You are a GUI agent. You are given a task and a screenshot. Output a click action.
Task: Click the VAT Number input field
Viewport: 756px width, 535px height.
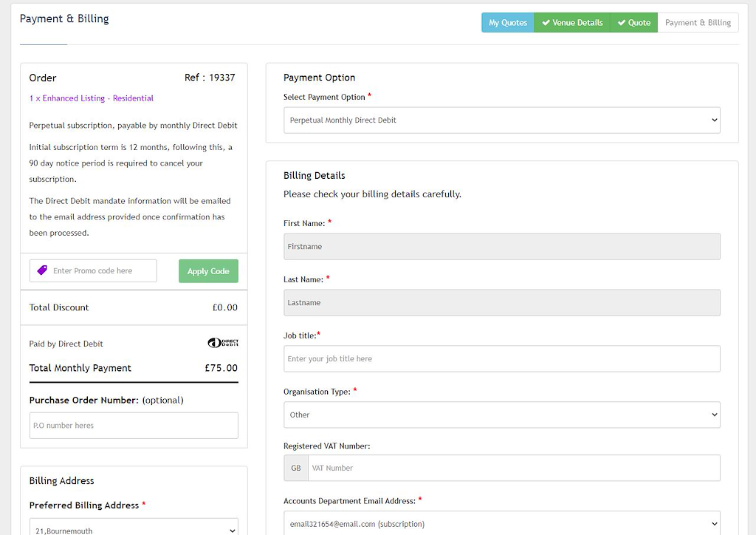(514, 468)
